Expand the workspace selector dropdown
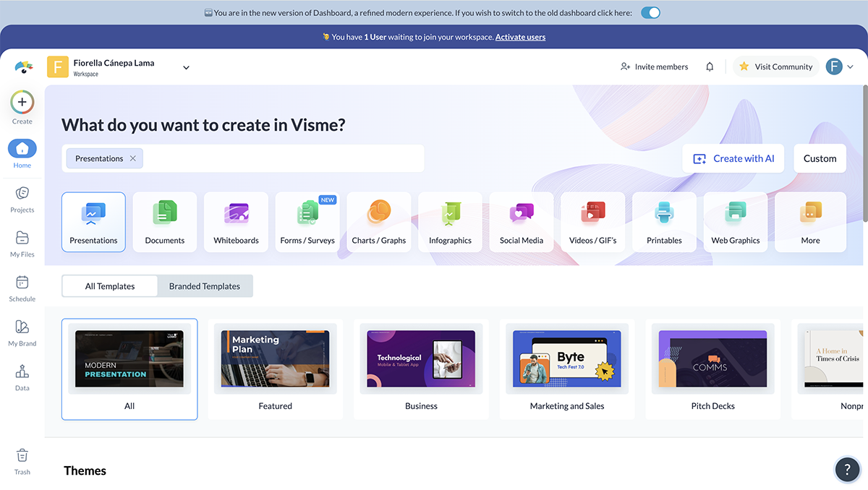868x490 pixels. (x=186, y=66)
